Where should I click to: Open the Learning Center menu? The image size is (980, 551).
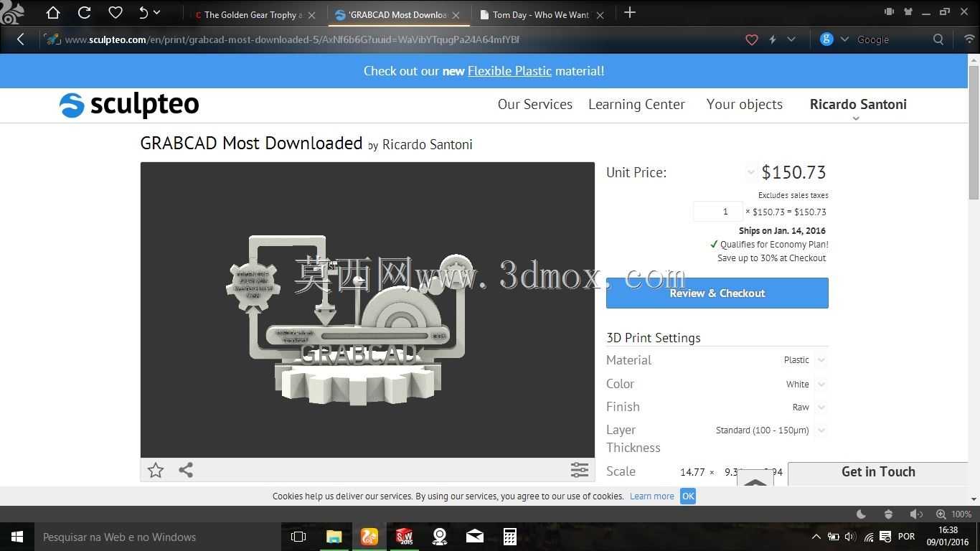(x=636, y=104)
